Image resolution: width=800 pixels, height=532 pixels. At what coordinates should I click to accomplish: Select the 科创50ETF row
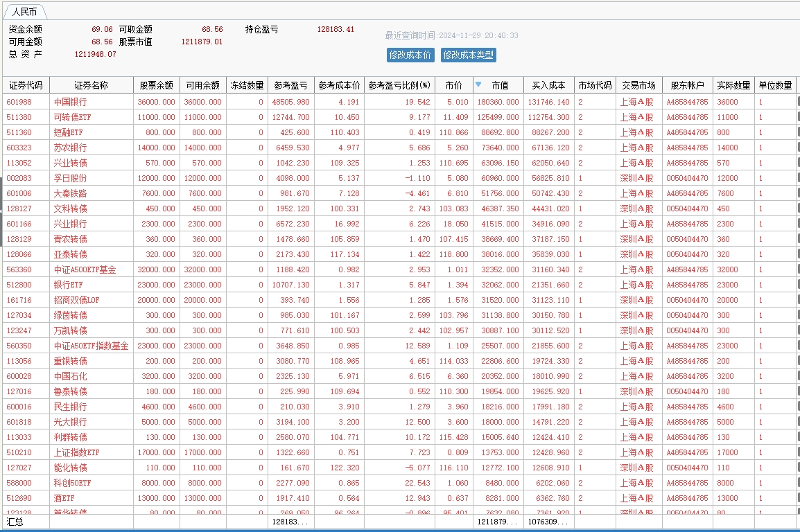pyautogui.click(x=73, y=483)
